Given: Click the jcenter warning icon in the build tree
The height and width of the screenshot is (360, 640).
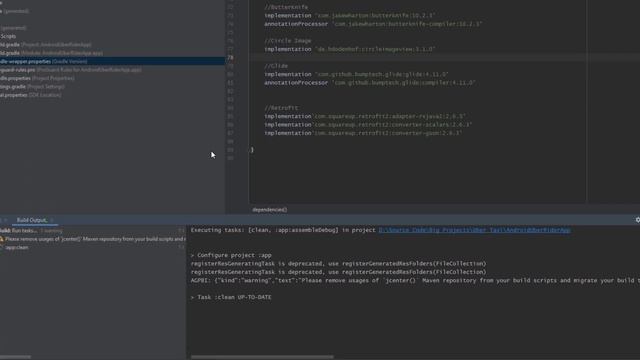Looking at the screenshot, I should click(x=2, y=239).
